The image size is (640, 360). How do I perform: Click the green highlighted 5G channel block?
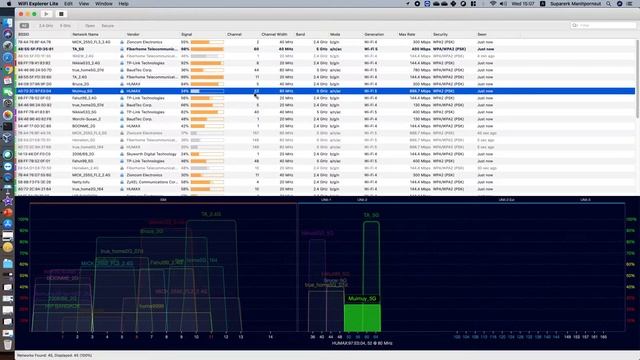[x=362, y=318]
